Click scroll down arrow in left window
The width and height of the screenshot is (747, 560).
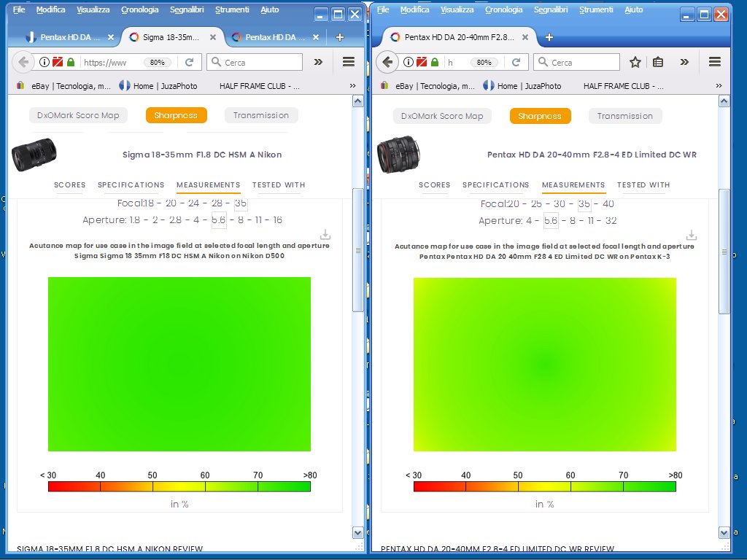click(357, 532)
